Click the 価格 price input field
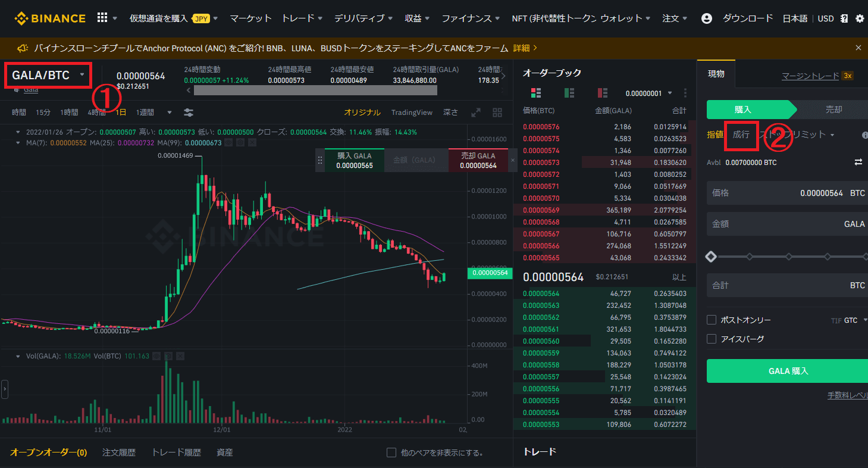 pos(787,194)
